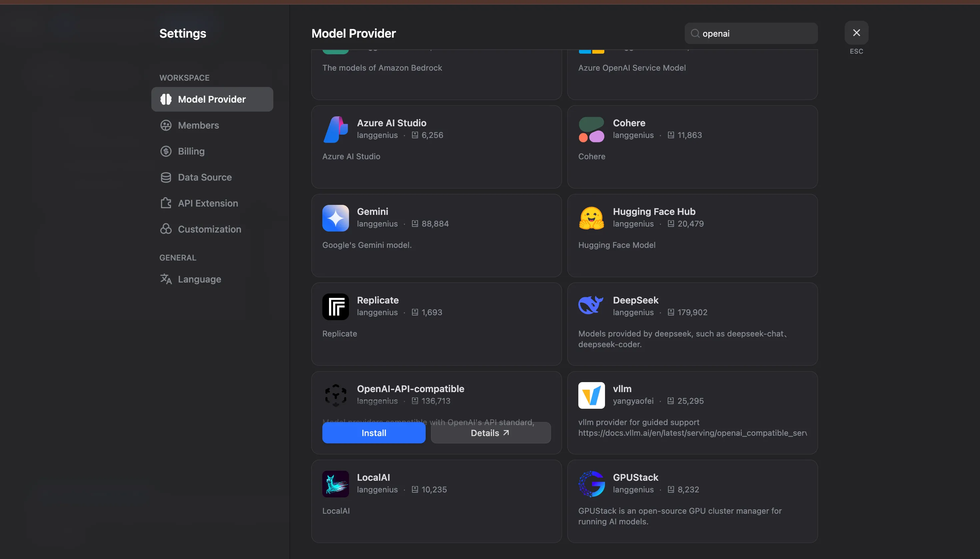Go to the Billing settings
This screenshot has width=980, height=559.
191,151
